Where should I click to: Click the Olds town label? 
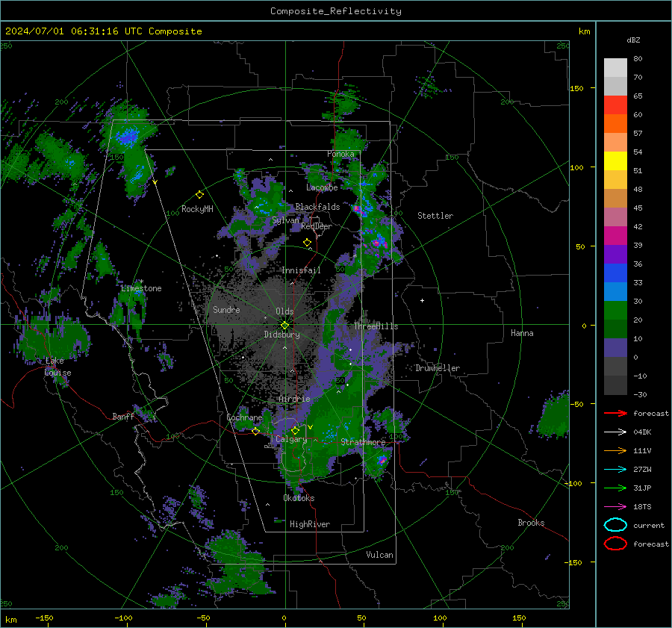pyautogui.click(x=284, y=311)
